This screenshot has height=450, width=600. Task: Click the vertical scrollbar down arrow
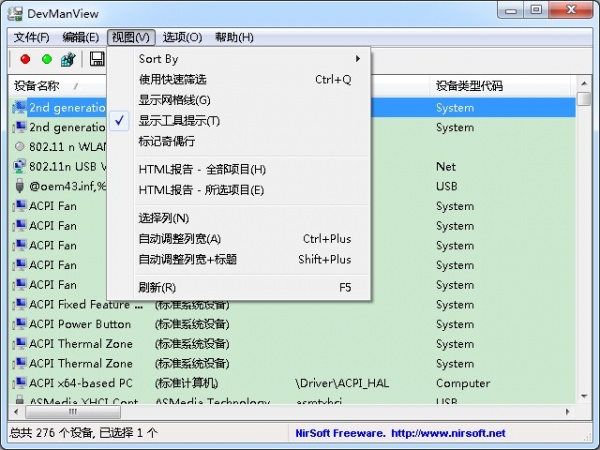coord(585,395)
